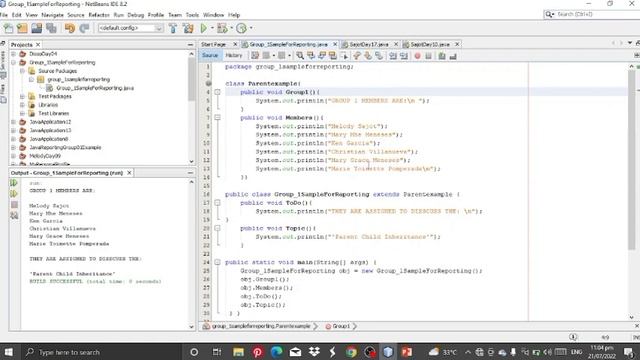Click the Open Project toolbar icon
This screenshot has width=640, height=360.
tap(36, 28)
